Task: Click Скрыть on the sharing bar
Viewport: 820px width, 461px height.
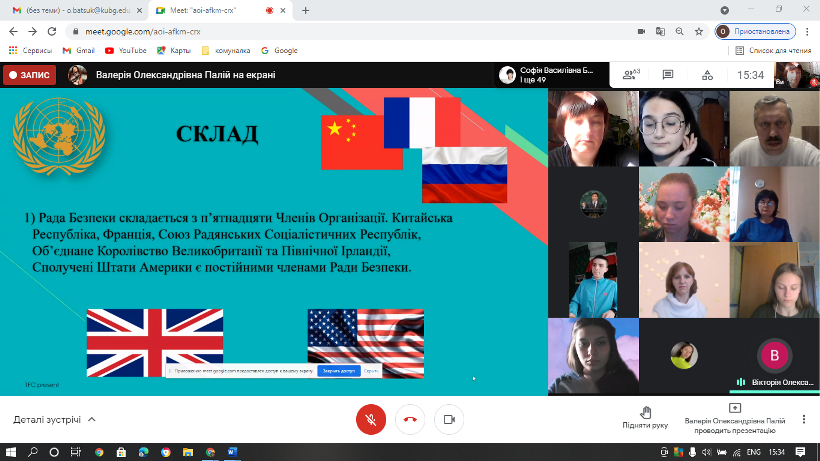Action: (x=371, y=371)
